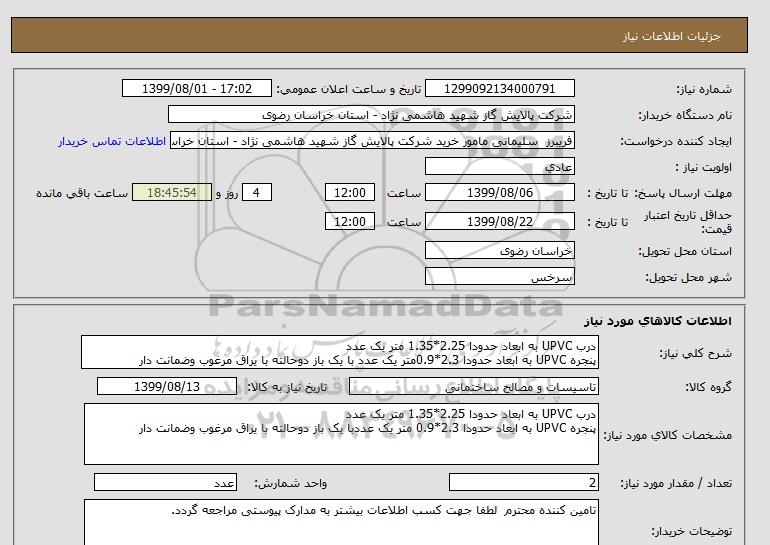Click the response deadline date 1399/08/06
The height and width of the screenshot is (545, 770).
[501, 193]
